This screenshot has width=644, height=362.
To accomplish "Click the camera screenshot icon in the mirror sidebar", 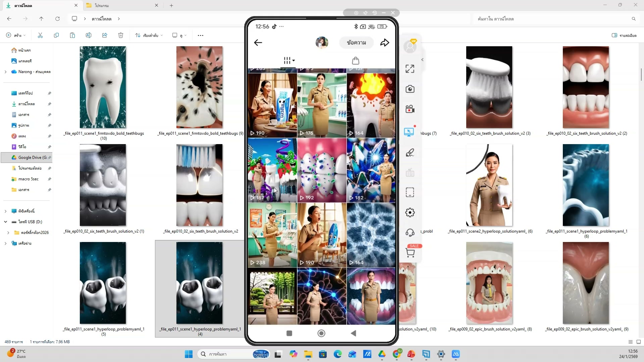I will click(410, 89).
